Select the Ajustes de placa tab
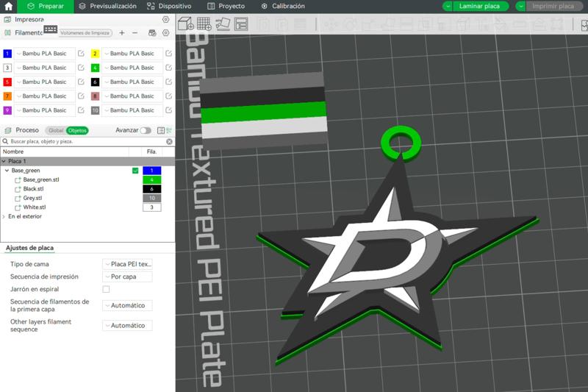The width and height of the screenshot is (588, 392). tap(29, 248)
